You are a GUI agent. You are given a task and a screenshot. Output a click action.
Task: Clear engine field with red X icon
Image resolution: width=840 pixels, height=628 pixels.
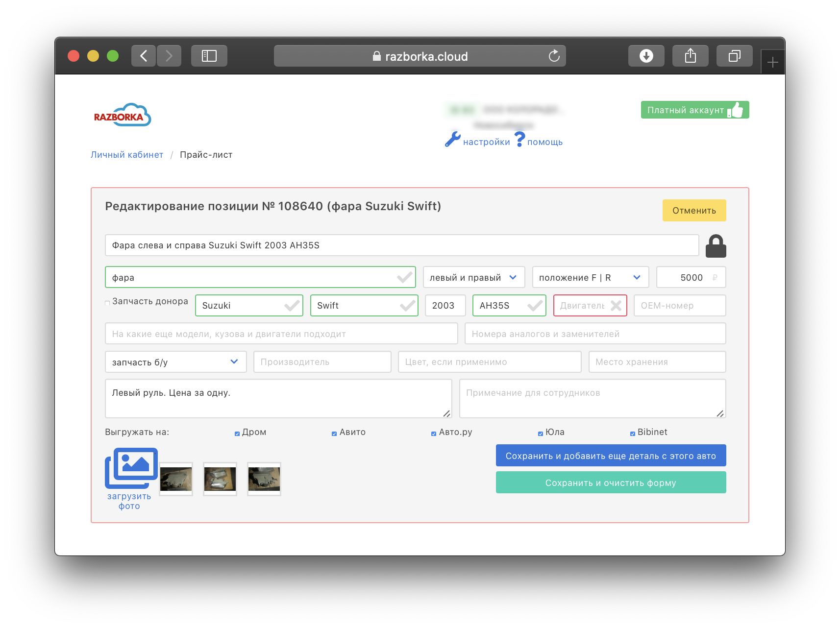(x=616, y=306)
